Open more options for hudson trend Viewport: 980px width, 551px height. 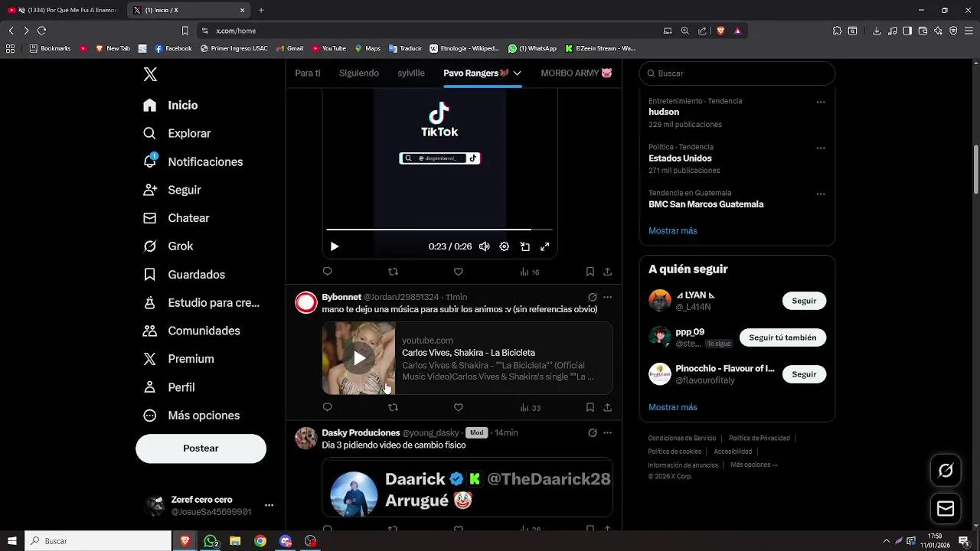tap(821, 102)
